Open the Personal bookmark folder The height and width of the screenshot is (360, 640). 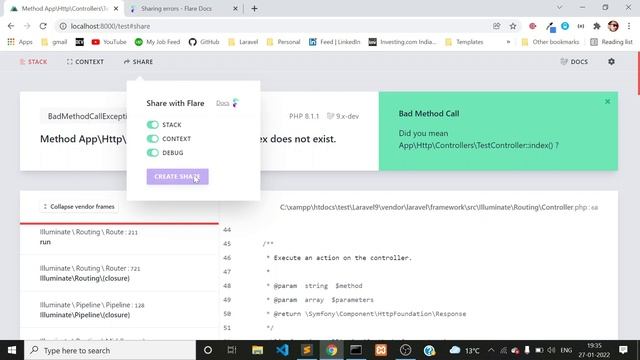[x=283, y=42]
